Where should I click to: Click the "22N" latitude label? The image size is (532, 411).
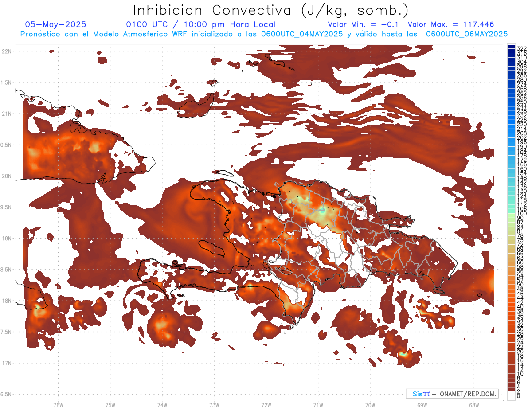(x=7, y=51)
